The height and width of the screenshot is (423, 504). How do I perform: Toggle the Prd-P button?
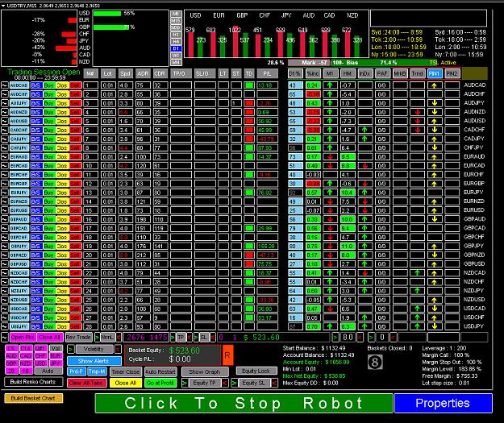pos(76,371)
